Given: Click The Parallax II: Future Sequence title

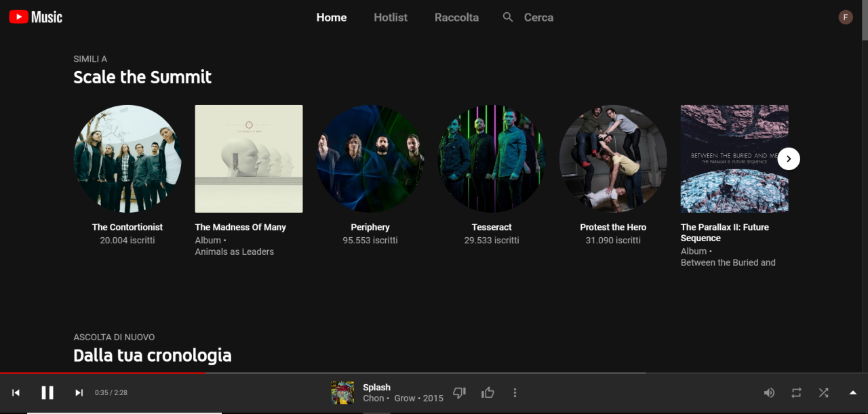Looking at the screenshot, I should point(725,232).
